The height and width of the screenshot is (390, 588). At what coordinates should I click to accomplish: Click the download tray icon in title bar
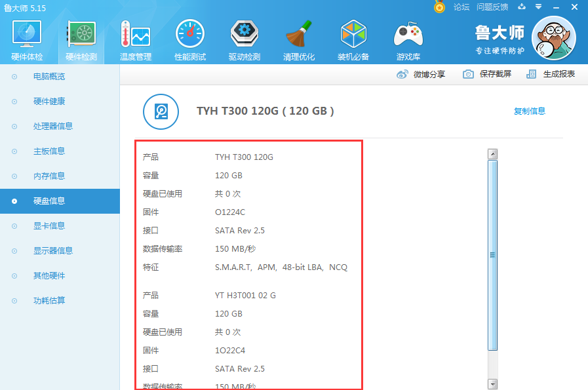point(522,7)
